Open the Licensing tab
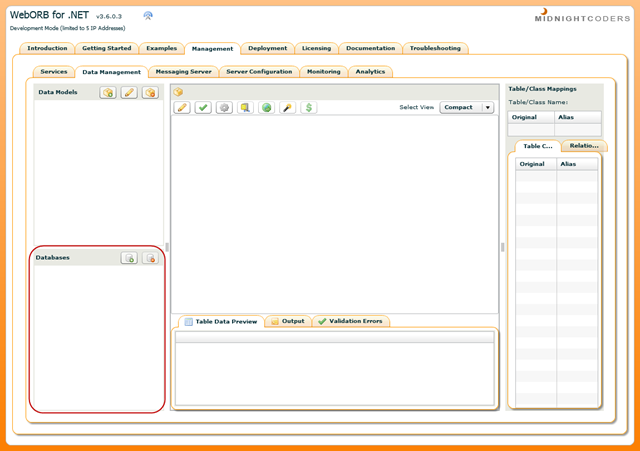The height and width of the screenshot is (451, 640). [316, 48]
